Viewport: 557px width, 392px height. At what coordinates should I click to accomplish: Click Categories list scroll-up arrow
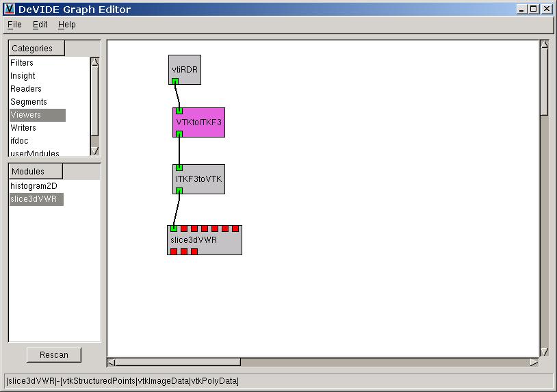pos(94,62)
